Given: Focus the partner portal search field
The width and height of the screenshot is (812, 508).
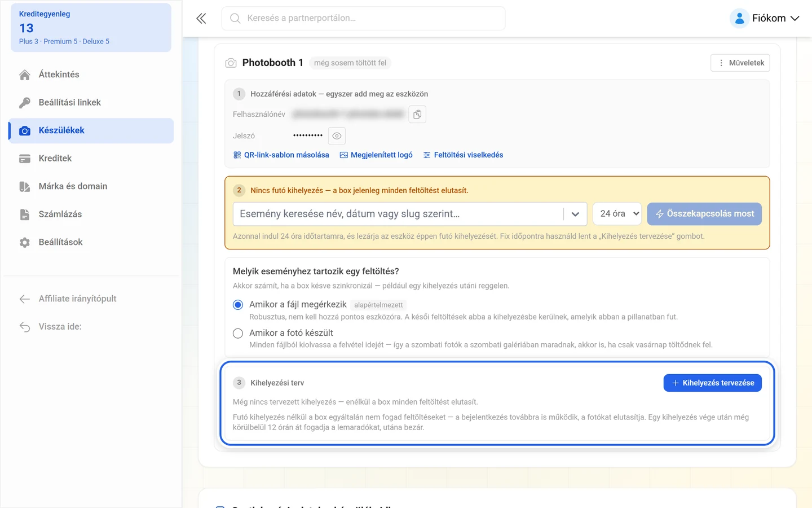Looking at the screenshot, I should pos(363,19).
